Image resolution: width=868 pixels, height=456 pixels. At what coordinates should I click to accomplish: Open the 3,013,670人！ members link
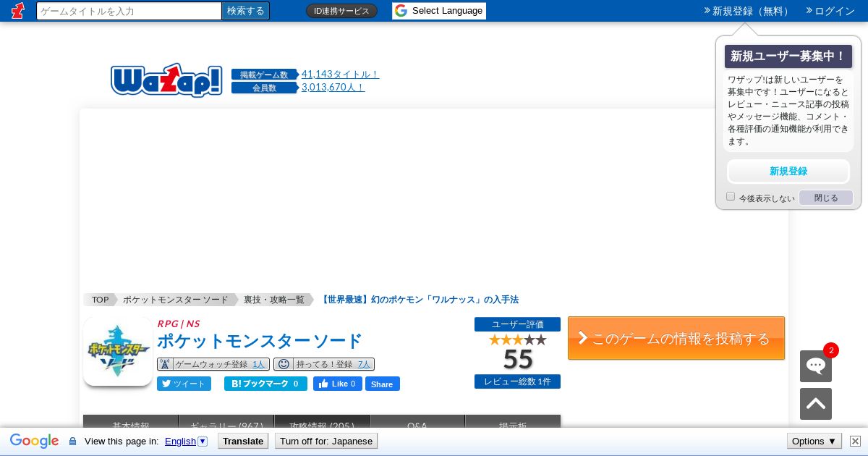pyautogui.click(x=333, y=87)
